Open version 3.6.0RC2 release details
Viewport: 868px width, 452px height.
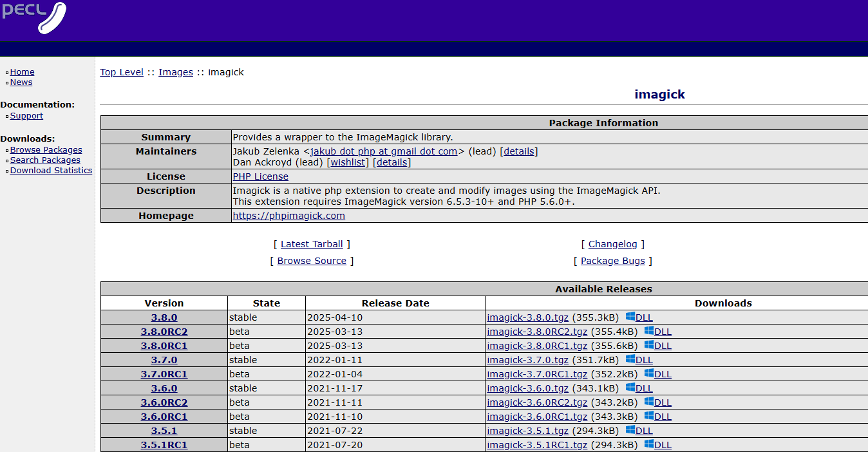164,402
